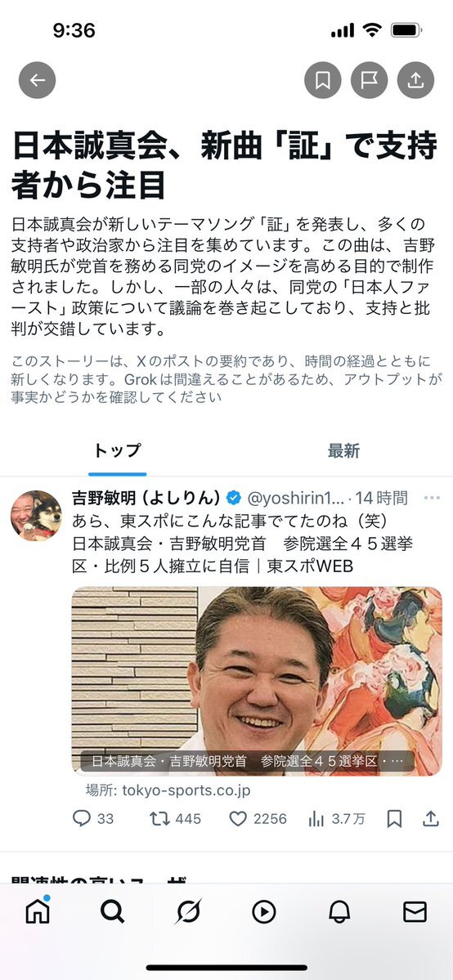Tap the flag report icon
453x980 pixels.
369,80
